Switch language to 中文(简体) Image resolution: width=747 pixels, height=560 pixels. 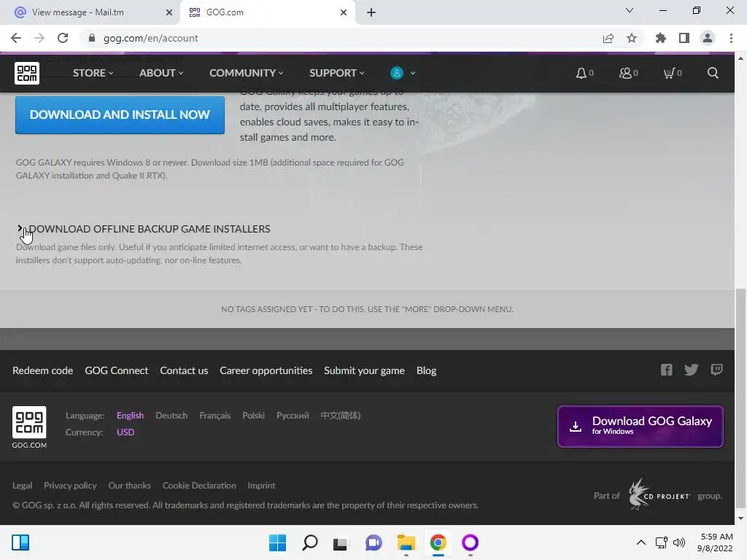click(x=340, y=415)
